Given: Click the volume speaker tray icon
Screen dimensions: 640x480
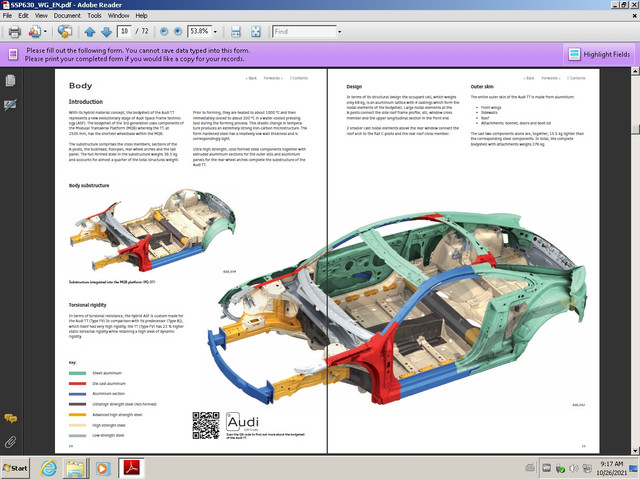Looking at the screenshot, I should click(573, 469).
